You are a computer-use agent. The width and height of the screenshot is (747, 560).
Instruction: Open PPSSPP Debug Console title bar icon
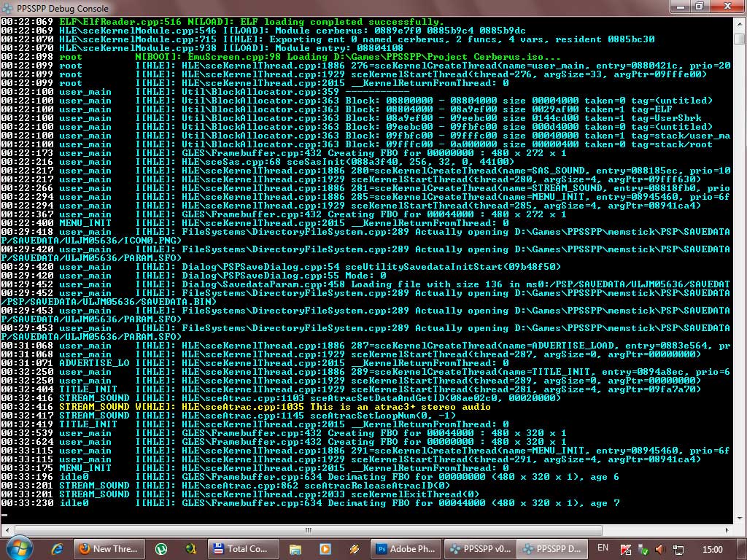click(7, 8)
